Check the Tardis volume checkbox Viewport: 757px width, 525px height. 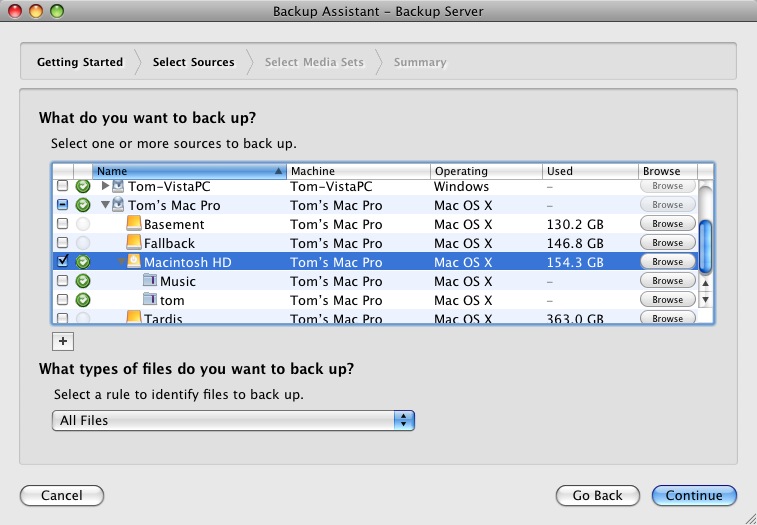pos(63,318)
